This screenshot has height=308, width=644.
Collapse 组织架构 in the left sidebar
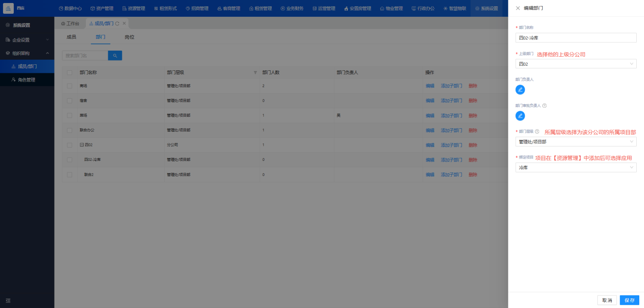point(27,53)
